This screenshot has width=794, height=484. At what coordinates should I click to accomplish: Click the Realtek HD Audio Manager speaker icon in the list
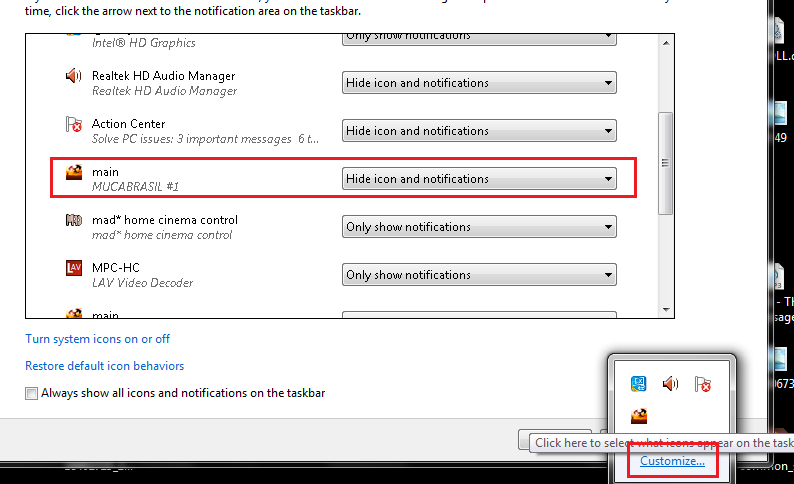click(x=73, y=76)
